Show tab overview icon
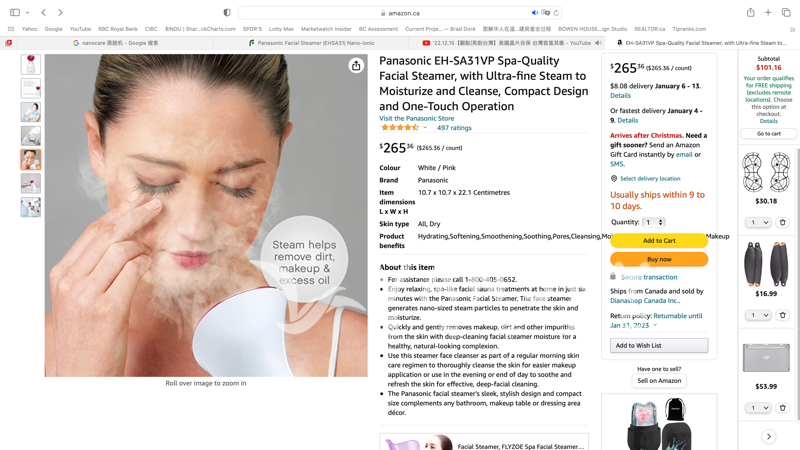 point(786,12)
